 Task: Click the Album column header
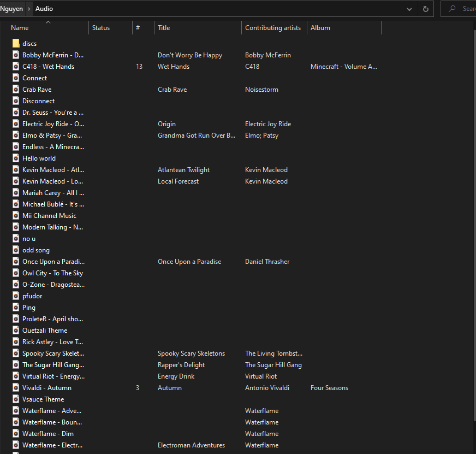[x=320, y=28]
